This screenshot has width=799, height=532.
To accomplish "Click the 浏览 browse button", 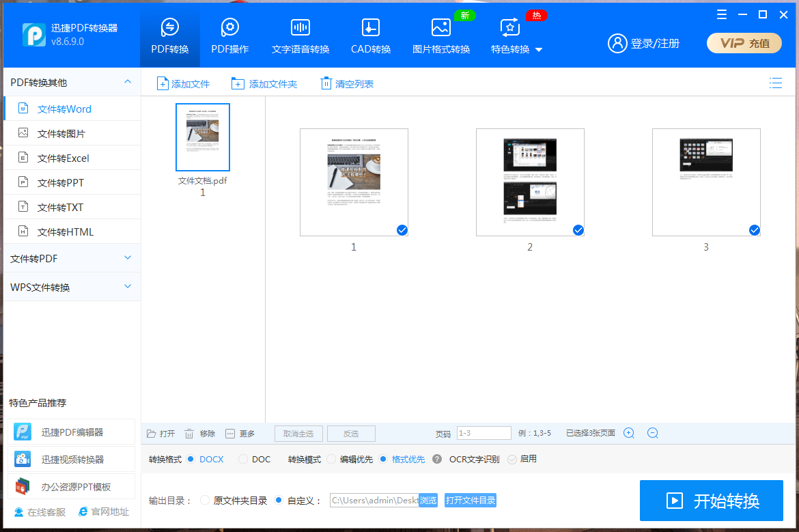I will tap(428, 501).
